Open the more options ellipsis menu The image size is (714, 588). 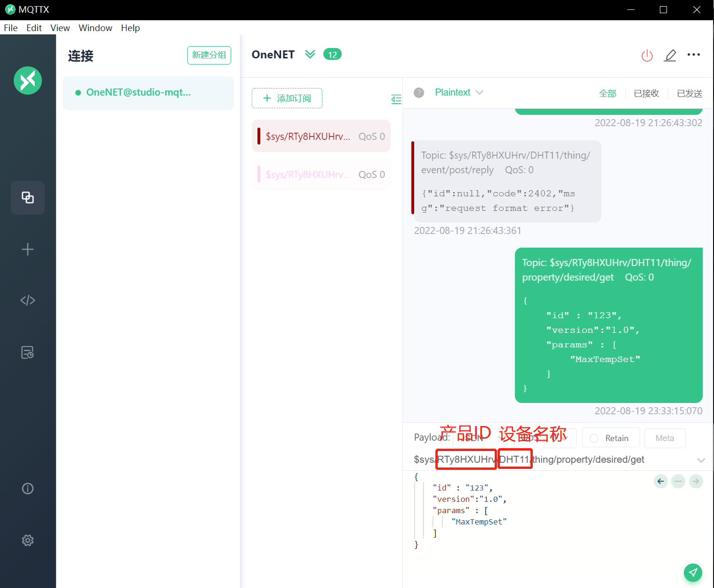pos(694,55)
